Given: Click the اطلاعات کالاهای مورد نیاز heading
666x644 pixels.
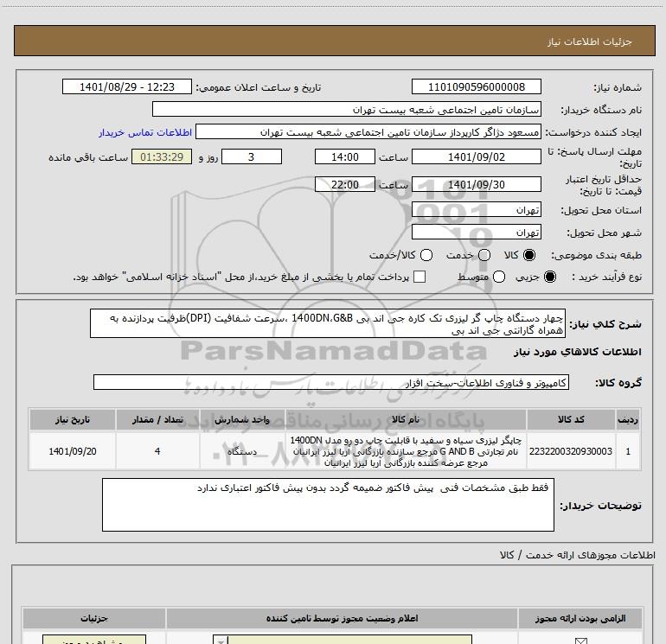Looking at the screenshot, I should coord(577,352).
